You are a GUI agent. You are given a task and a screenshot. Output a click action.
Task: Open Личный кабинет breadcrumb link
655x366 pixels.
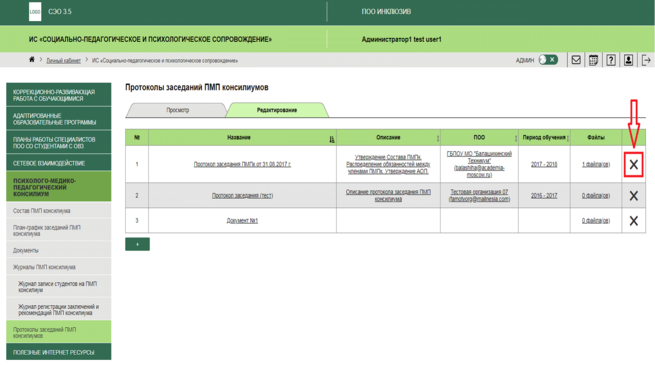tap(63, 61)
